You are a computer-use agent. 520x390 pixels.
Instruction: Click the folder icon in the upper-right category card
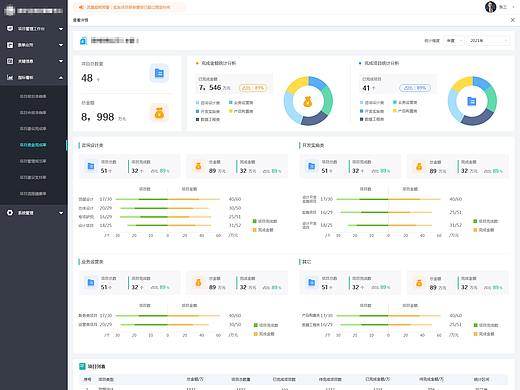311,166
